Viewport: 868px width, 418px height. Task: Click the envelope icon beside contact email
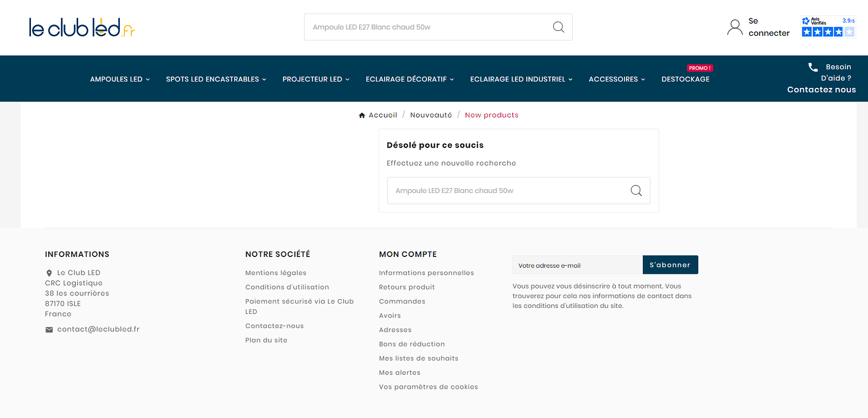pyautogui.click(x=49, y=330)
